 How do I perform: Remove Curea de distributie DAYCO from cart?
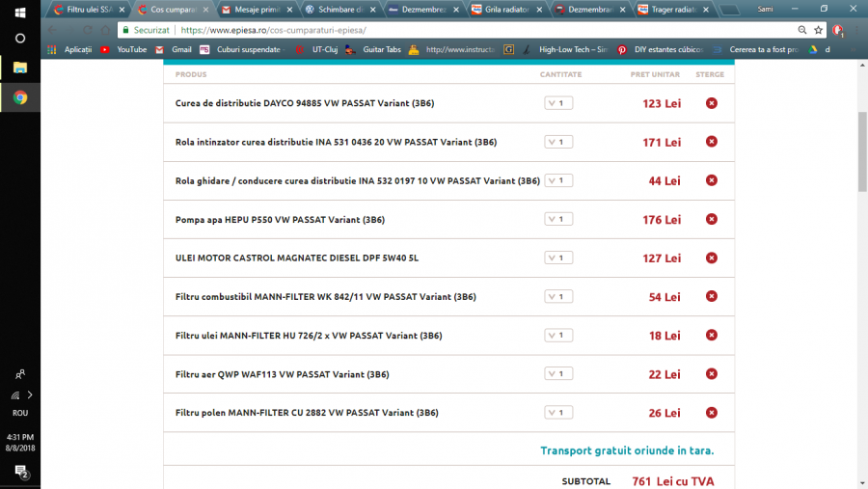[x=712, y=103]
